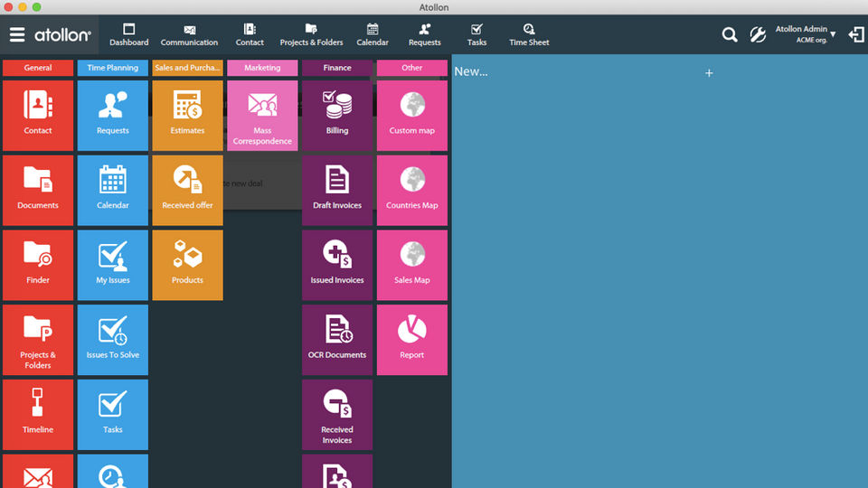Open Calendar in the top toolbar
Viewport: 868px width, 488px height.
[x=373, y=35]
